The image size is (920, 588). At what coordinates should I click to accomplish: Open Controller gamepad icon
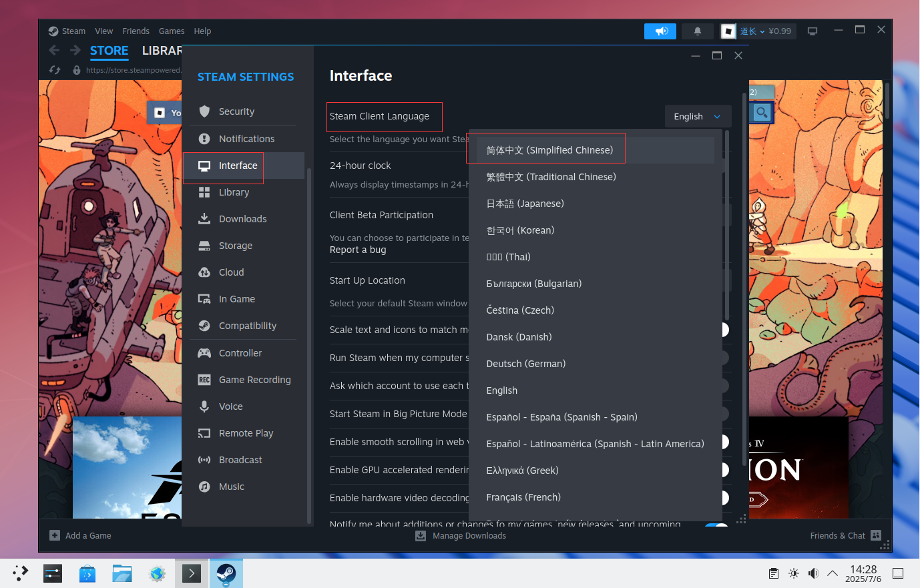(x=204, y=353)
